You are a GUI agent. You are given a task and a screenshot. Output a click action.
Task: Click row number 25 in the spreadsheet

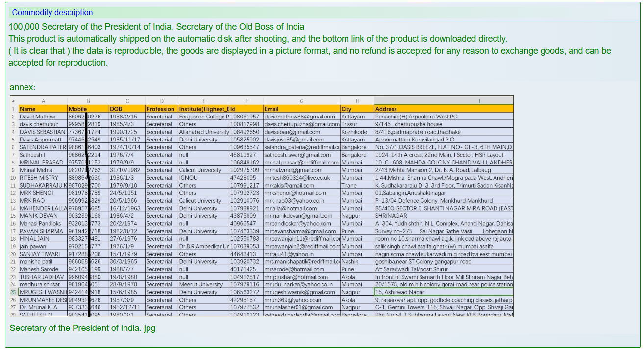(x=13, y=292)
